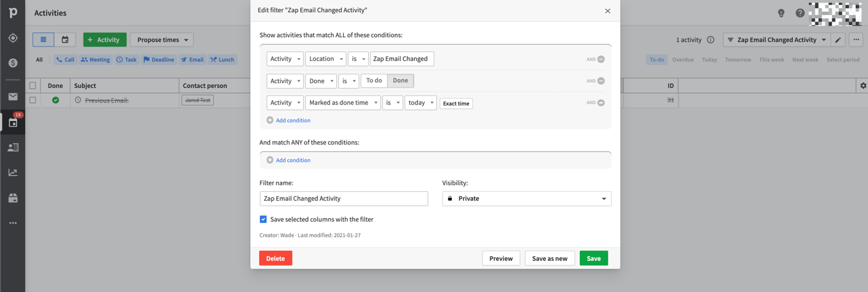This screenshot has height=292, width=868.
Task: Click Save as new button
Action: (x=549, y=258)
